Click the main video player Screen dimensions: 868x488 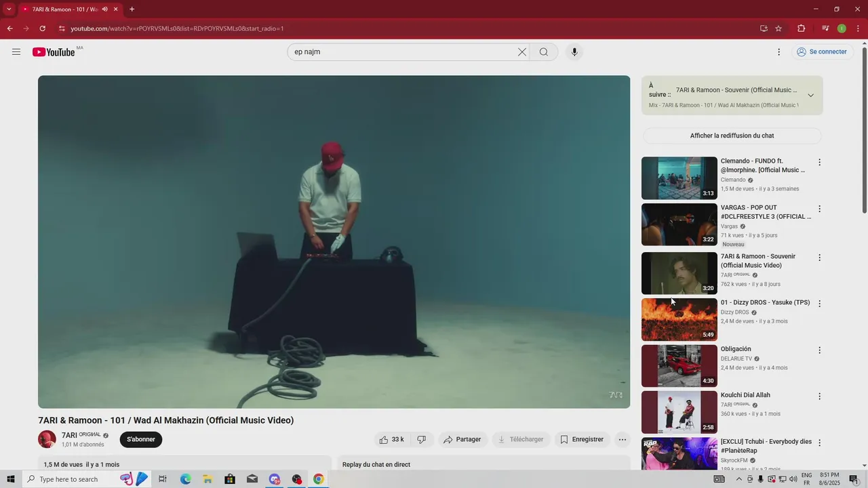334,242
